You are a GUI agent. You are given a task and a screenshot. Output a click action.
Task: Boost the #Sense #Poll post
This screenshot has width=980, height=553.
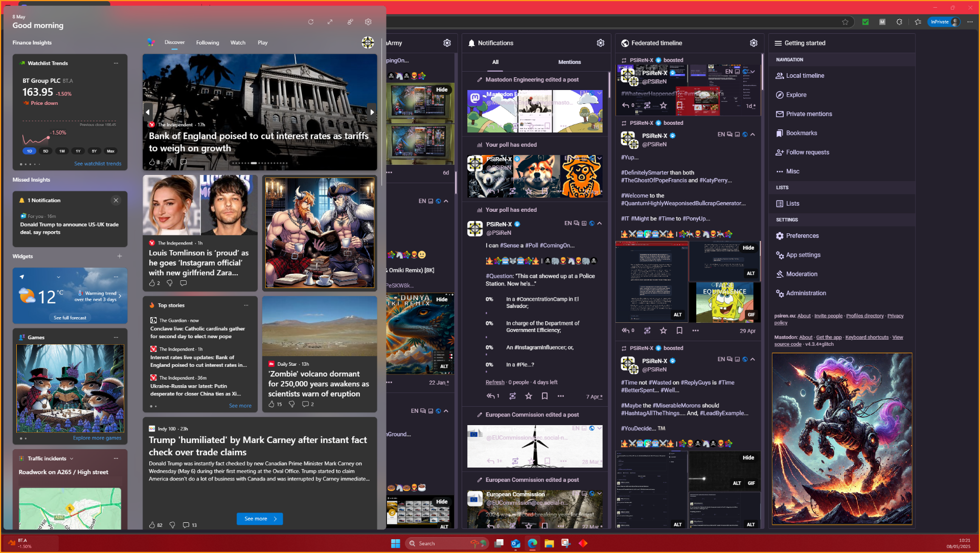[512, 396]
